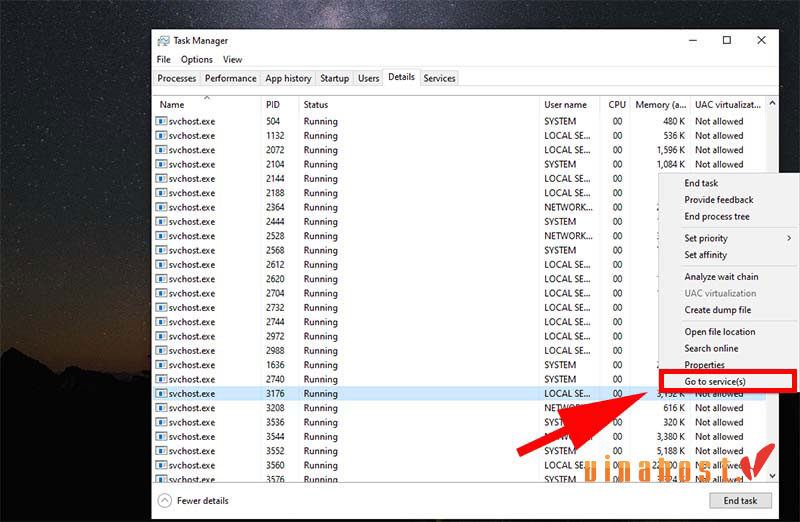Click the icon of svchost.exe PID 2732
Screen dimensions: 800x522
tap(161, 308)
